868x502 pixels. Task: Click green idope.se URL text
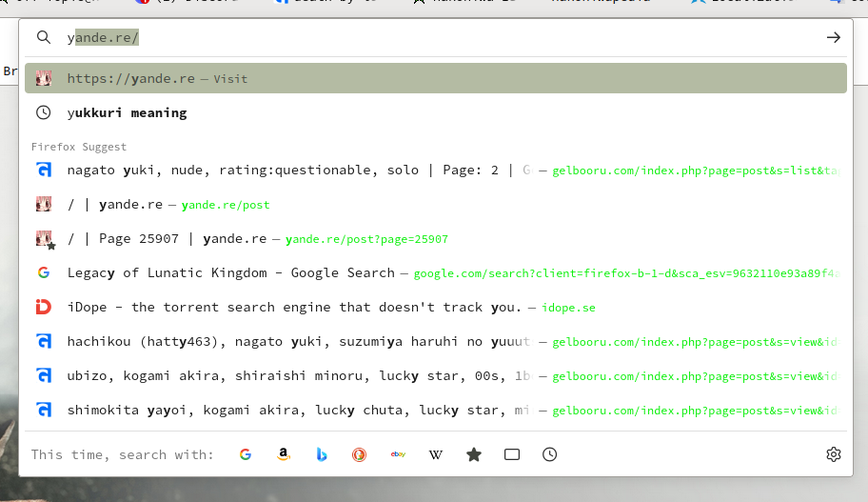(x=568, y=308)
